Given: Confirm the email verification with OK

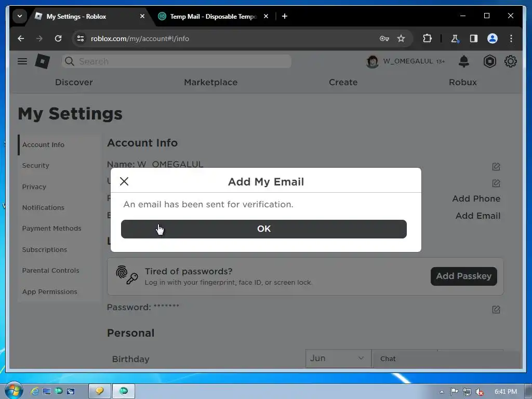Looking at the screenshot, I should pos(263,229).
